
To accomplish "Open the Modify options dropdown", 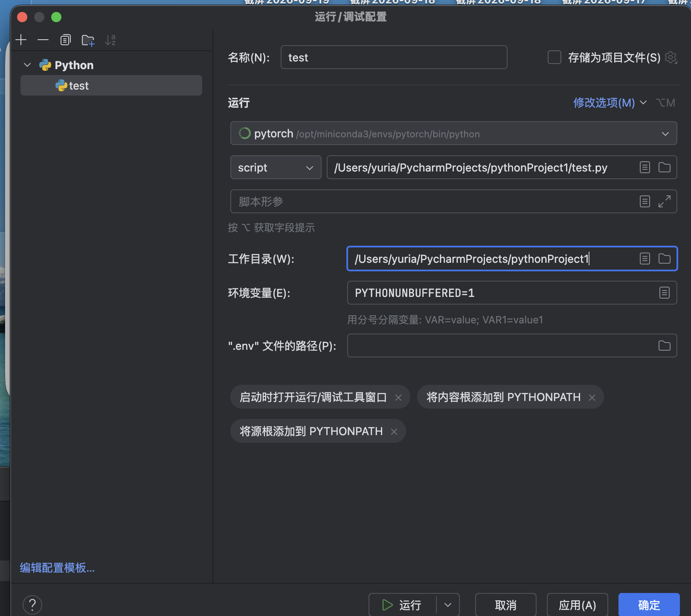I will pyautogui.click(x=610, y=103).
